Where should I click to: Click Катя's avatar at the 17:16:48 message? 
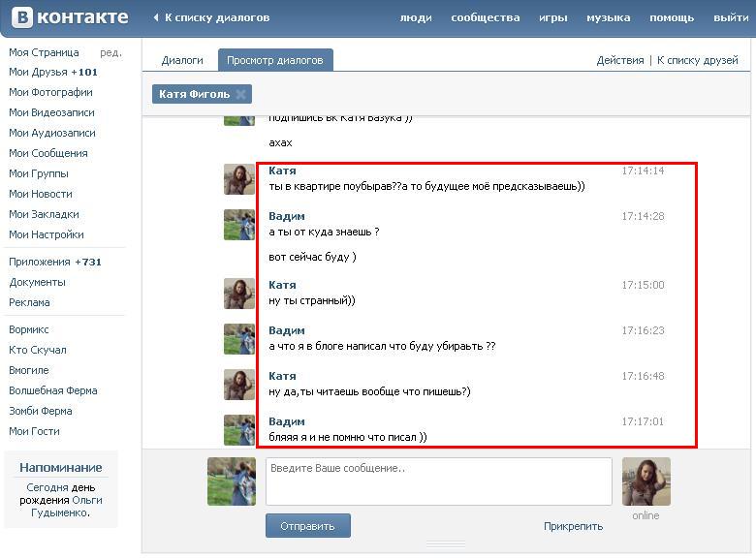tap(239, 385)
